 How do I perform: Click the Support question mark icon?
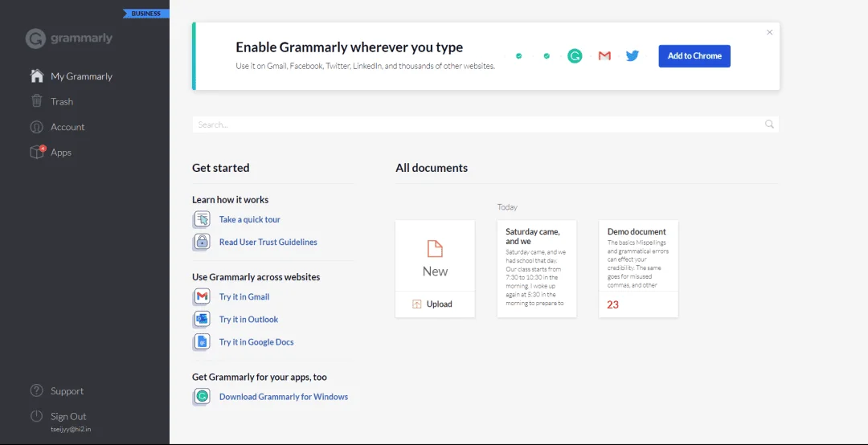(36, 390)
